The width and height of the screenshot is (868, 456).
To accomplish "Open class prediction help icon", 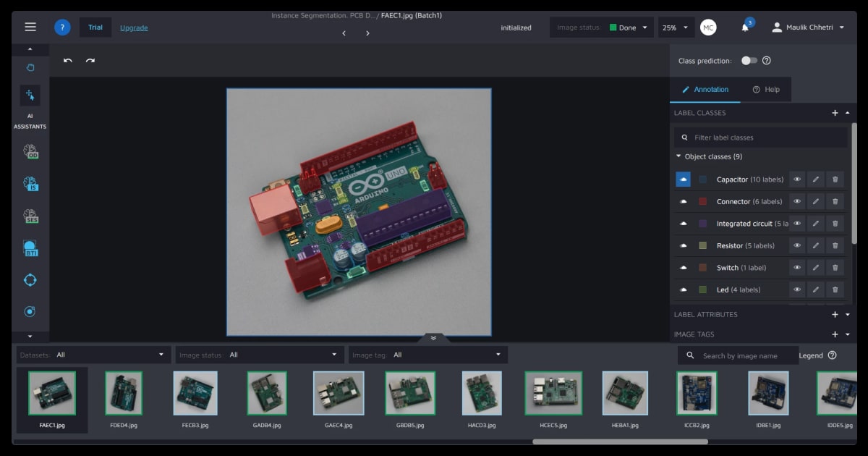I will 767,61.
